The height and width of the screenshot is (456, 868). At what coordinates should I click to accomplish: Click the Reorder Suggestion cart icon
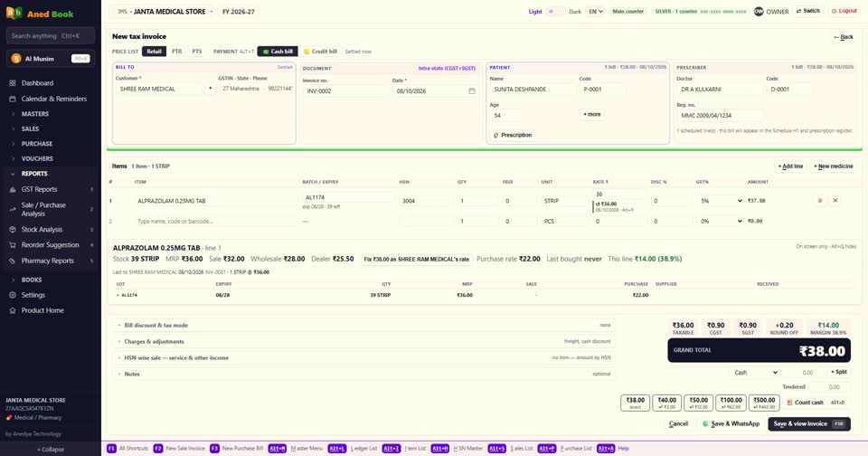[x=12, y=245]
